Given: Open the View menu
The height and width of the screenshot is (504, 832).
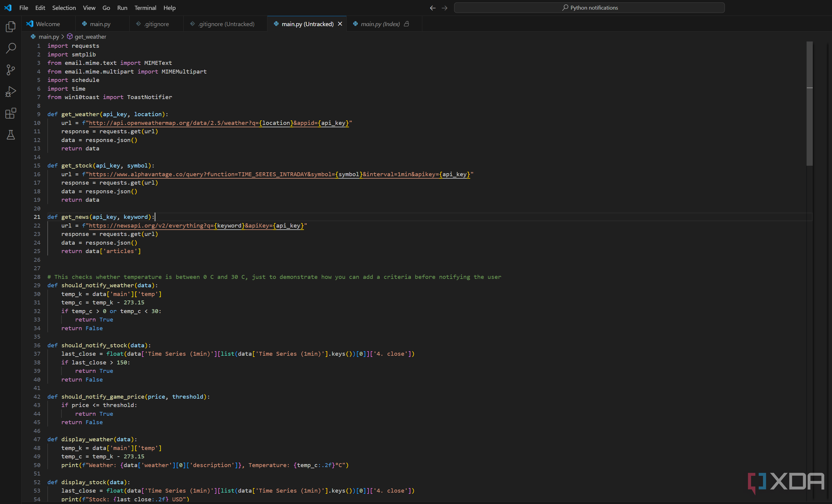Looking at the screenshot, I should (89, 8).
